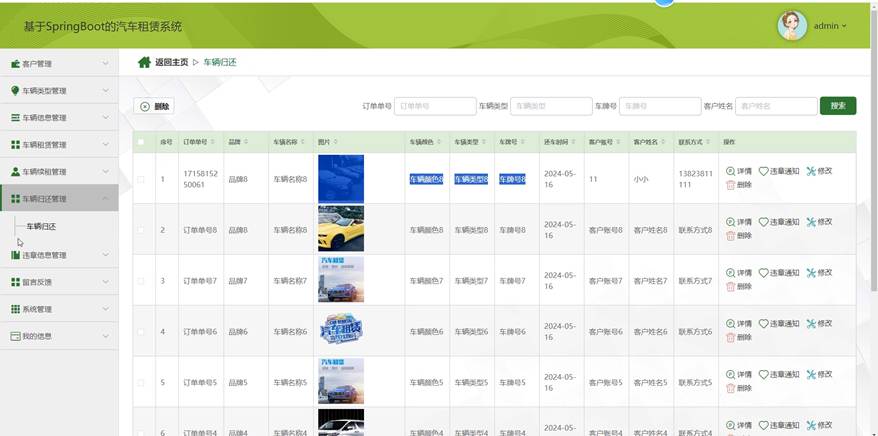This screenshot has height=436, width=878.
Task: Click 详情 magnifier icon in row 2
Action: (730, 222)
